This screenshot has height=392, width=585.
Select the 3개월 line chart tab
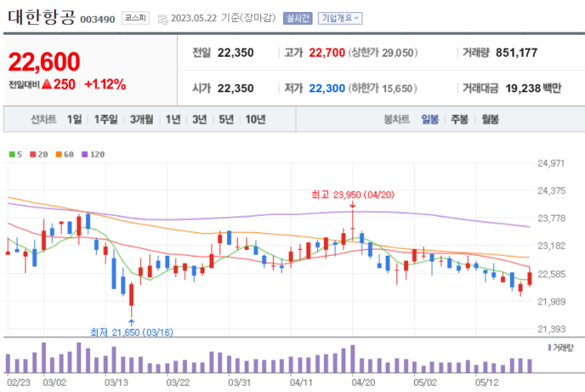pyautogui.click(x=142, y=120)
